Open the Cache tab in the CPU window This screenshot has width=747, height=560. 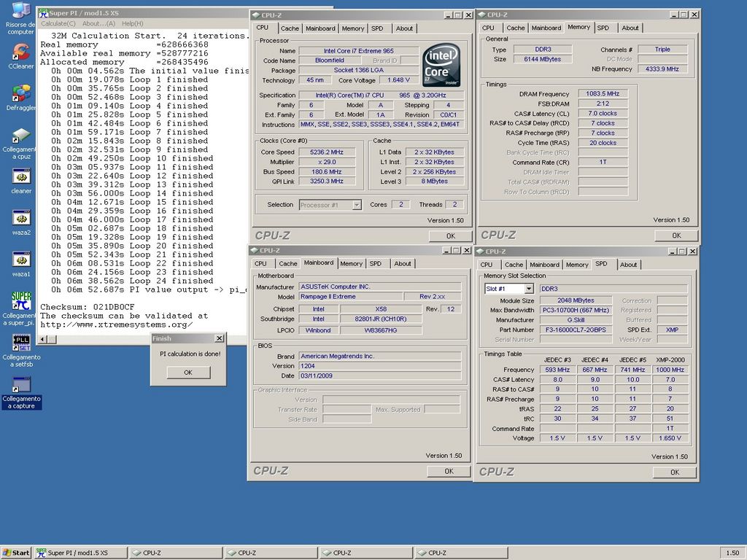click(290, 28)
